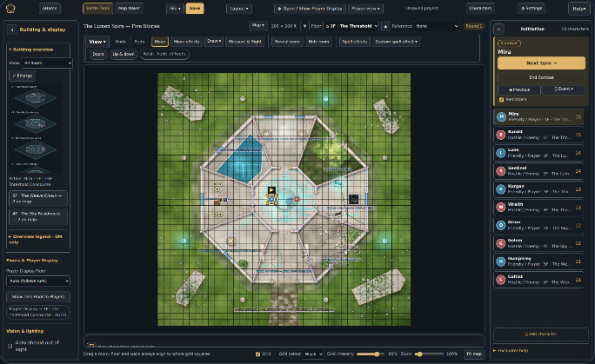Click the flag marker above the center token
The height and width of the screenshot is (364, 595).
pyautogui.click(x=271, y=189)
